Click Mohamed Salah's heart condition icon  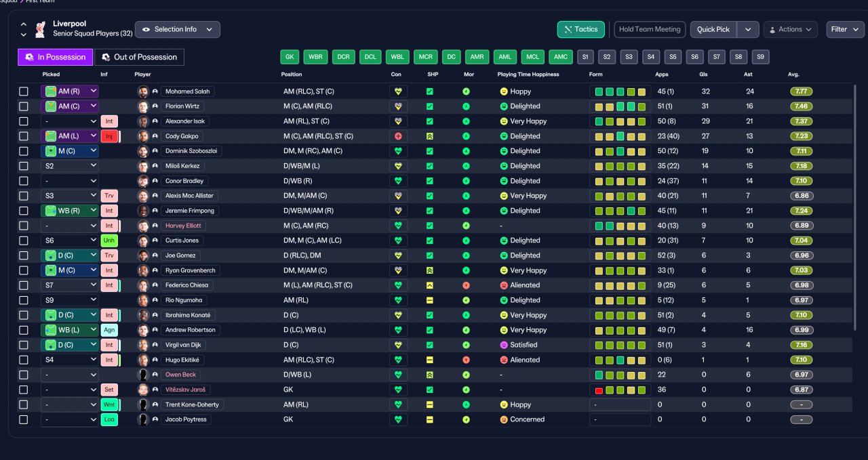pyautogui.click(x=398, y=91)
